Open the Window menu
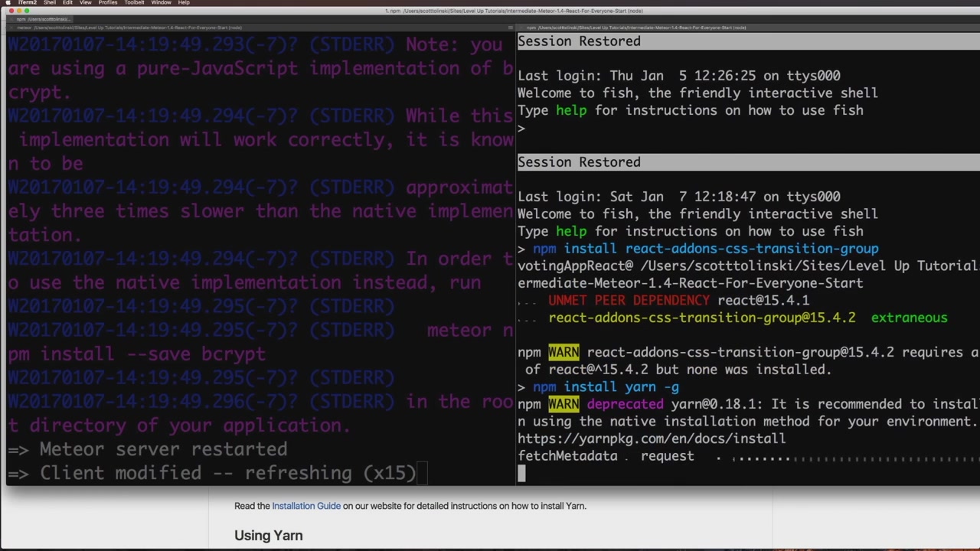This screenshot has width=980, height=551. (161, 2)
